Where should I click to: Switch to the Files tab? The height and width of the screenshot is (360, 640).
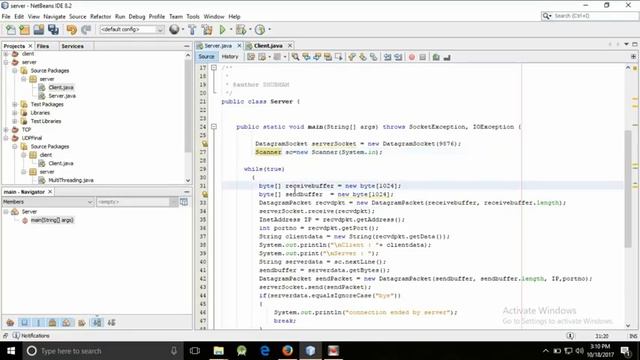pyautogui.click(x=43, y=46)
